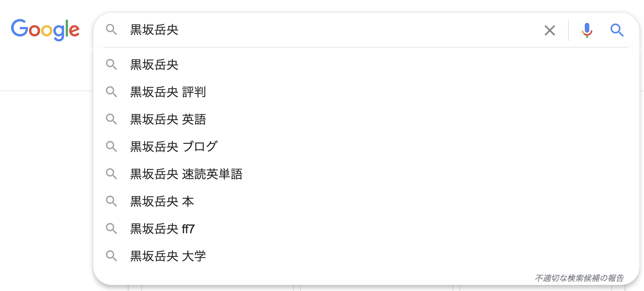Clear the search box with the X icon
The height and width of the screenshot is (291, 644).
pos(549,30)
